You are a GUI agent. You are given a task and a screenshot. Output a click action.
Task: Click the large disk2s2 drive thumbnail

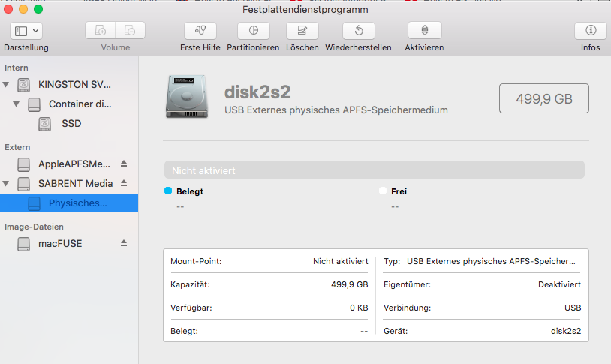185,99
